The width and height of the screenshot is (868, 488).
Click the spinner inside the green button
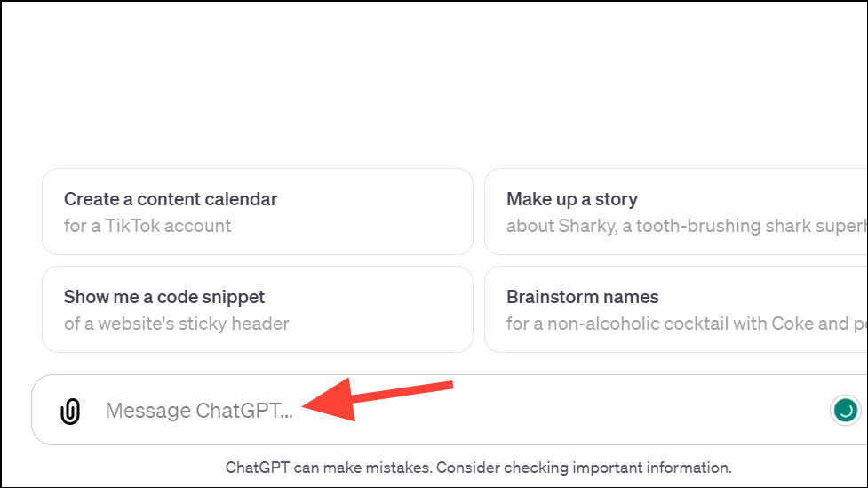pyautogui.click(x=845, y=411)
